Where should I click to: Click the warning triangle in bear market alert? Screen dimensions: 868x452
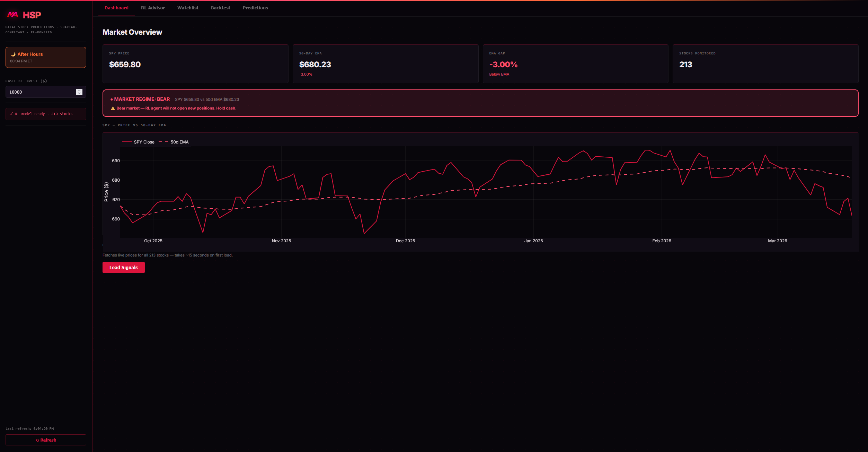pos(112,108)
